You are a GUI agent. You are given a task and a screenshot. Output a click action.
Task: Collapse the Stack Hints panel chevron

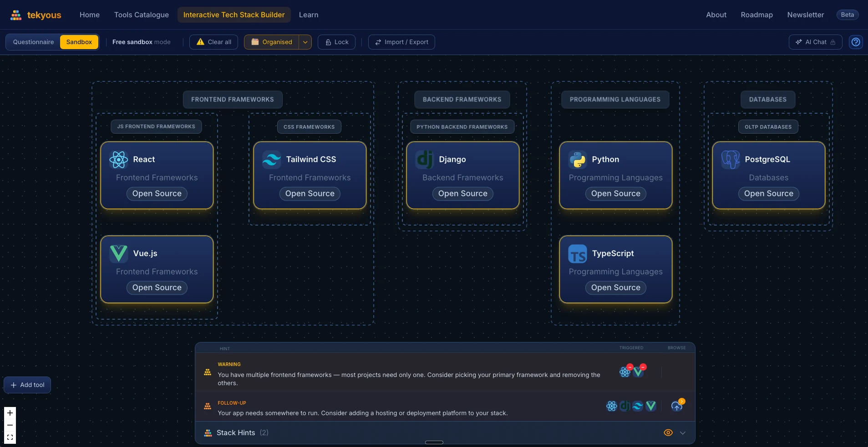coord(683,433)
